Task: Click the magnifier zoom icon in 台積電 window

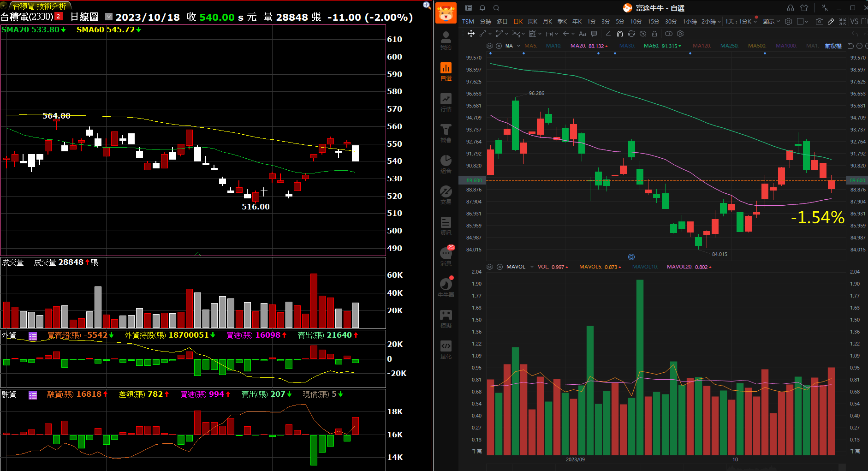Action: [x=427, y=5]
